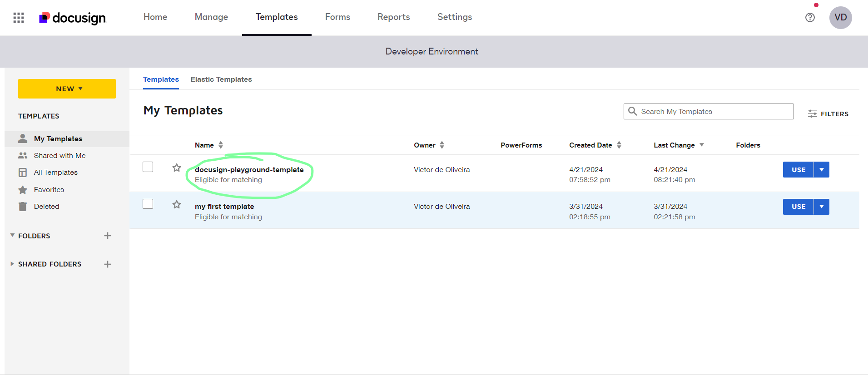868x375 pixels.
Task: Collapse the FOLDERS section
Action: 12,235
